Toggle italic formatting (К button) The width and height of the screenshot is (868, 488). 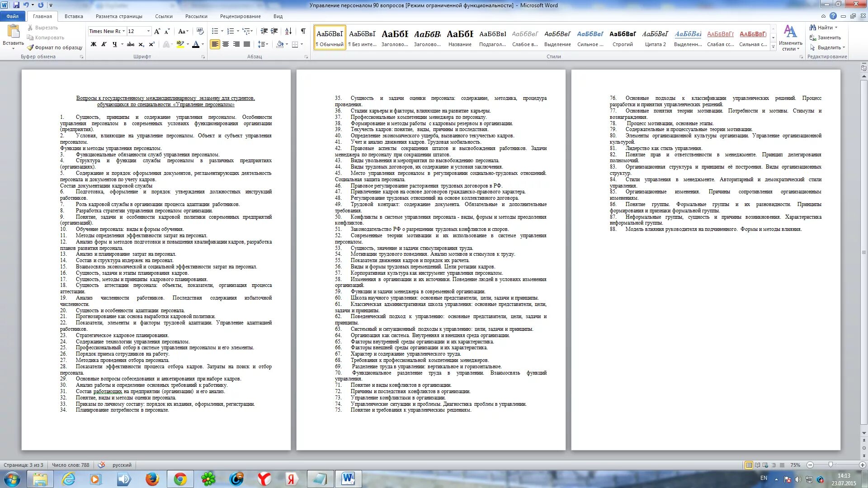104,44
